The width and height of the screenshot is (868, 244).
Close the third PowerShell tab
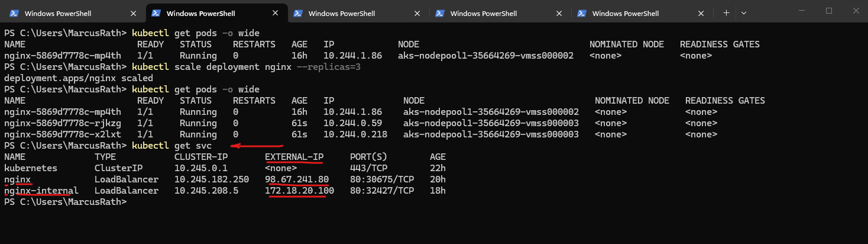pyautogui.click(x=417, y=14)
